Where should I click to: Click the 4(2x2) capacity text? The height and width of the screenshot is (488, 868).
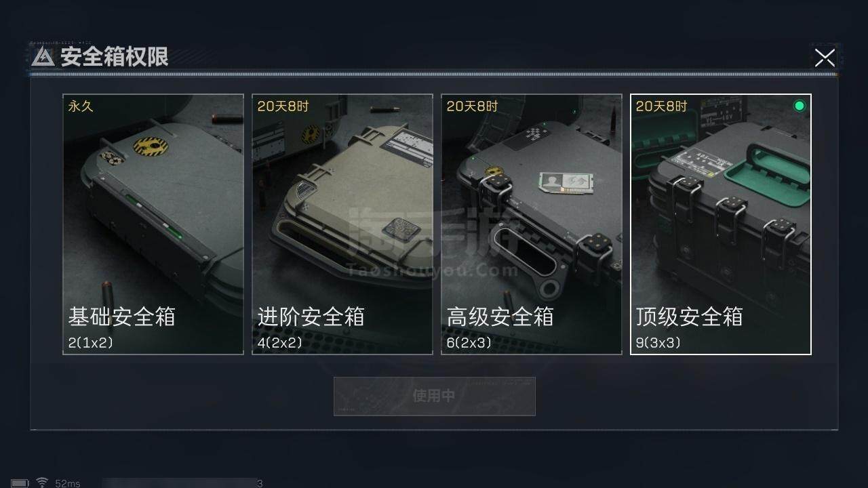tap(279, 343)
